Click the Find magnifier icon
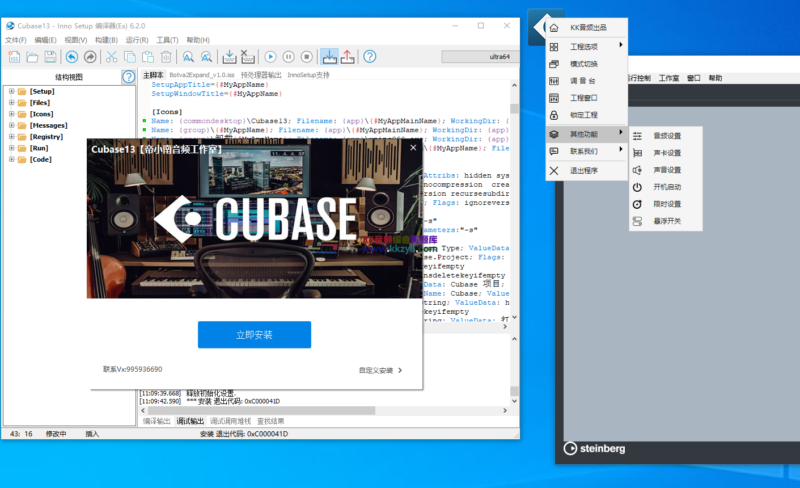 pos(188,57)
